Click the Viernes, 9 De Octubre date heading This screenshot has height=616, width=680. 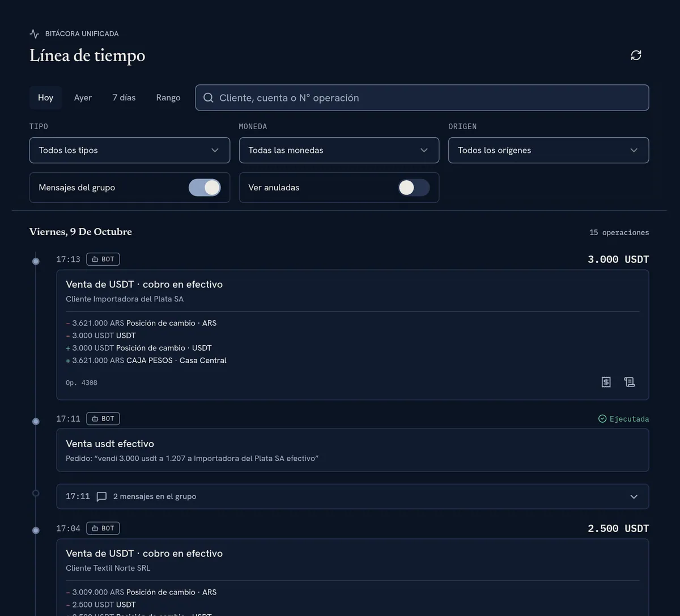(x=80, y=232)
